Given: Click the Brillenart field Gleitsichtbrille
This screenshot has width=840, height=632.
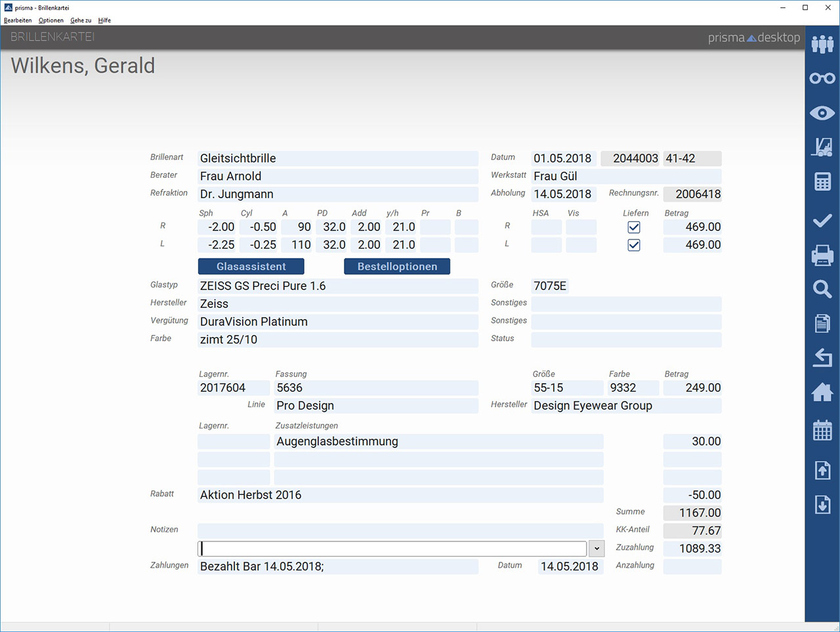Looking at the screenshot, I should (x=338, y=158).
